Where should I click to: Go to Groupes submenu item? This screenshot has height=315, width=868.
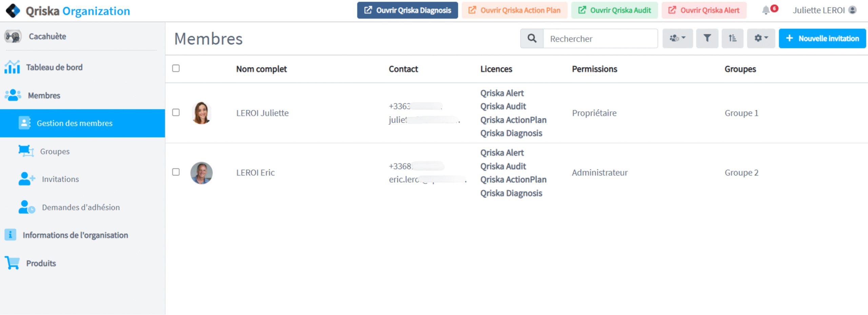point(82,151)
